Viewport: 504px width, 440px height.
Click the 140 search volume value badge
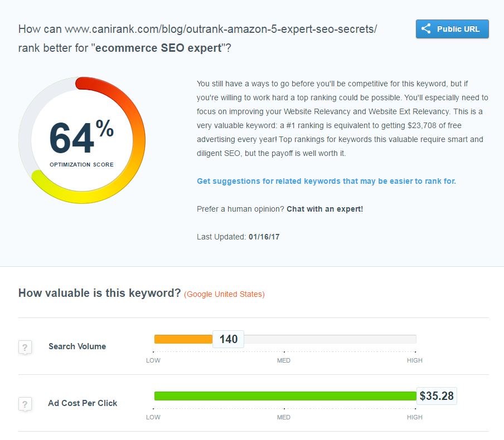click(228, 339)
